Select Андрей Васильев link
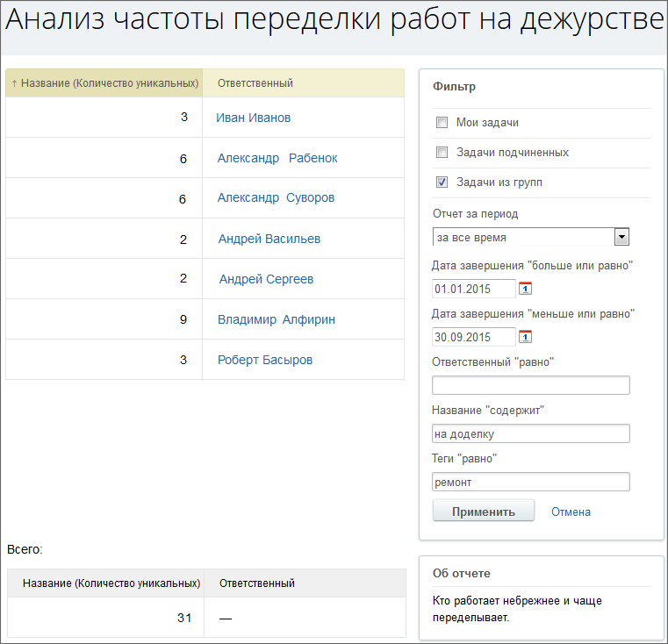The height and width of the screenshot is (644, 668). (x=269, y=239)
